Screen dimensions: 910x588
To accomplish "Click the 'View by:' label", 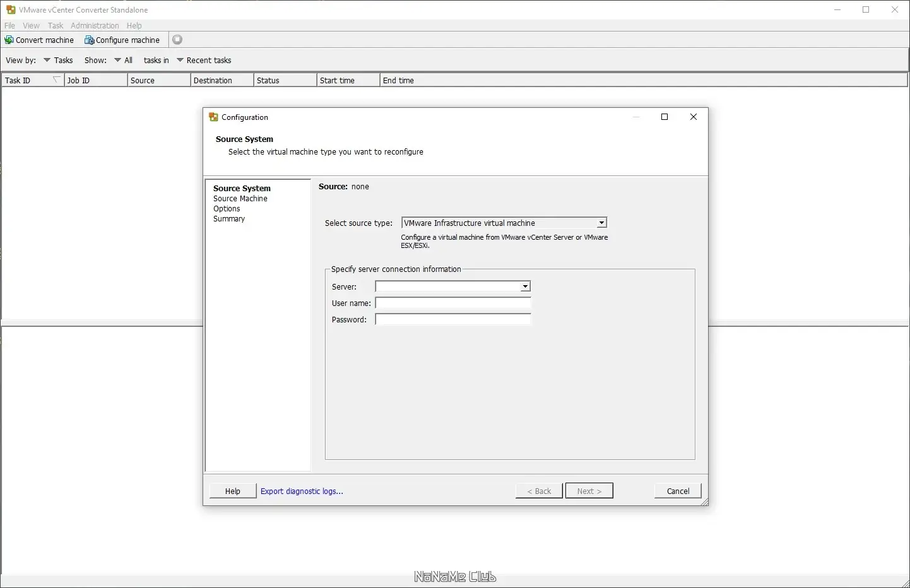I will click(21, 61).
